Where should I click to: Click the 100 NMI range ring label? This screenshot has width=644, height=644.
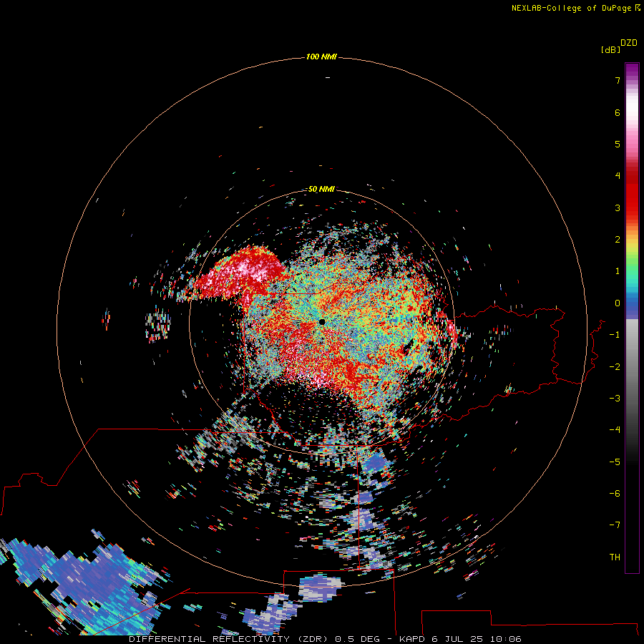pyautogui.click(x=321, y=57)
